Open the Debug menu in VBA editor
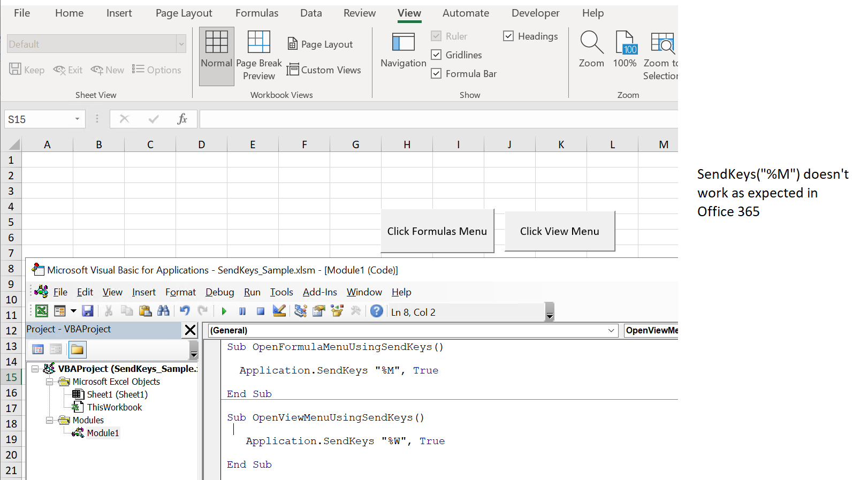The image size is (868, 480). pos(220,292)
